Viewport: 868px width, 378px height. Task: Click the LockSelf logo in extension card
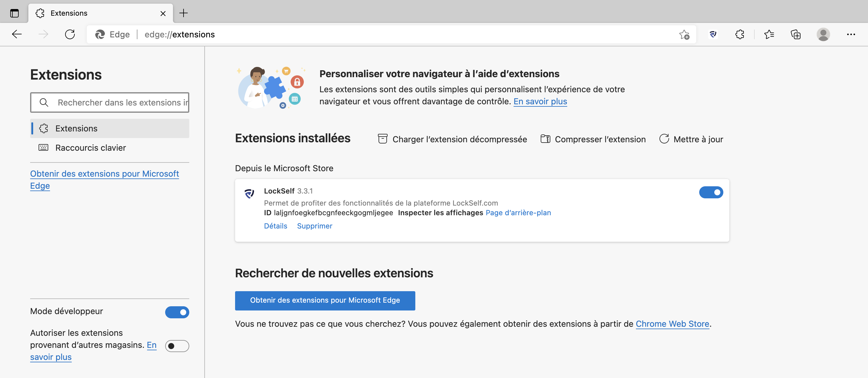point(249,194)
